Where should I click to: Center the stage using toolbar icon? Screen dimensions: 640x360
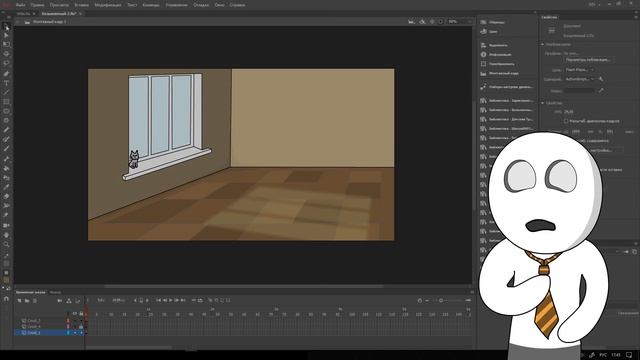pyautogui.click(x=432, y=22)
